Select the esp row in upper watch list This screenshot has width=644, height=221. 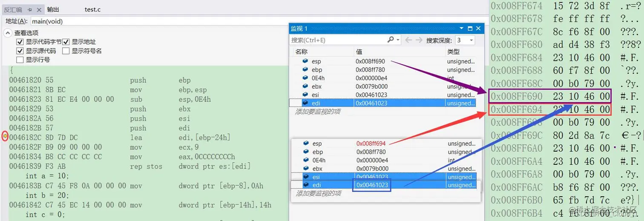(x=382, y=61)
